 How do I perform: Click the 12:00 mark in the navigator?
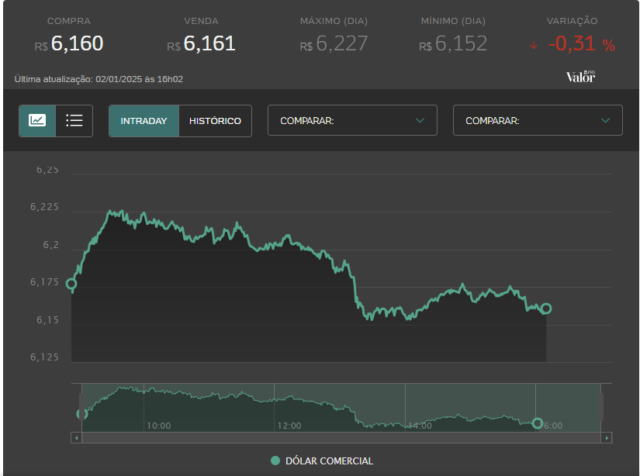(289, 426)
